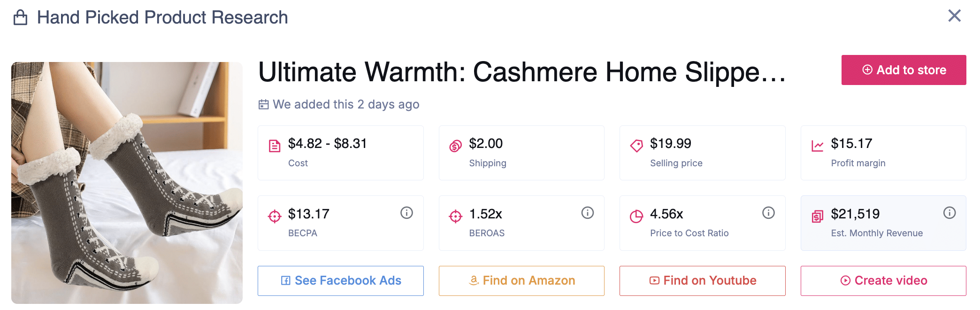Click the shopping bag icon in header
980x310 pixels.
pyautogui.click(x=20, y=18)
